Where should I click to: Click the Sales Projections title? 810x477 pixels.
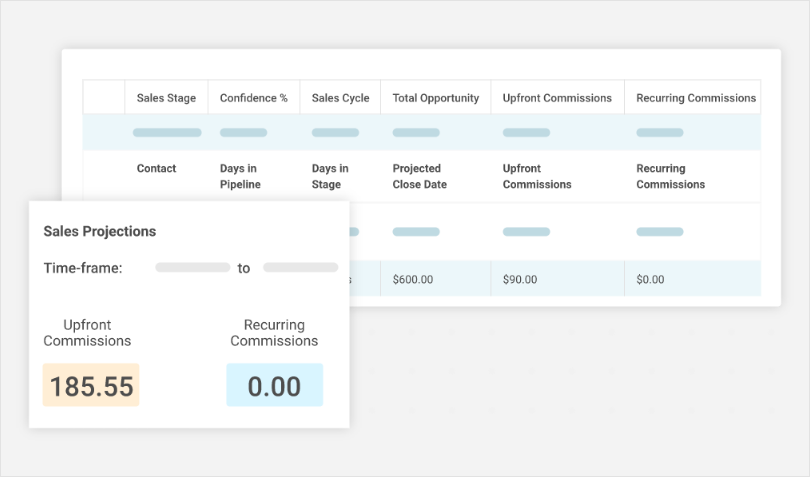coord(100,231)
